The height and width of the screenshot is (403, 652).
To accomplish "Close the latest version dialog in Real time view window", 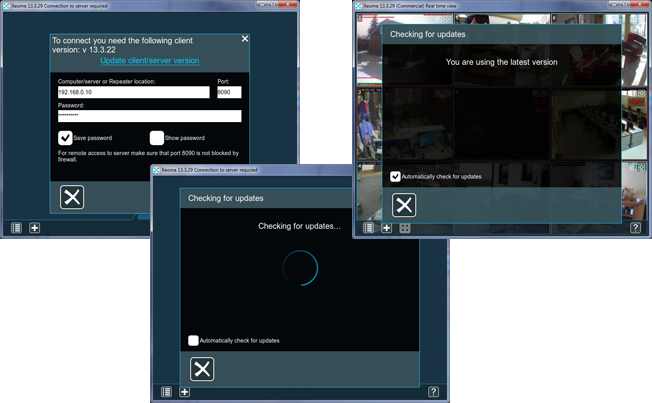I will pos(404,205).
